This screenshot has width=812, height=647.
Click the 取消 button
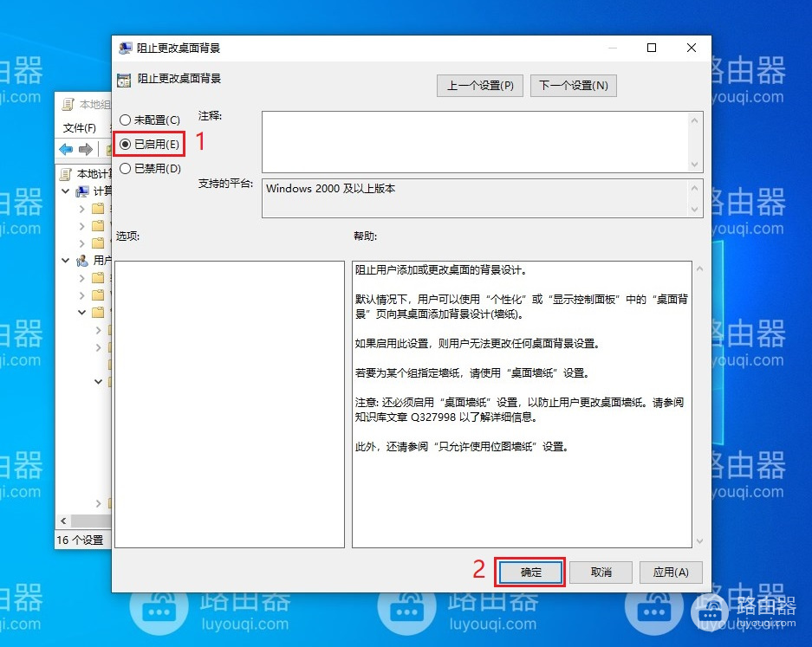pyautogui.click(x=601, y=573)
